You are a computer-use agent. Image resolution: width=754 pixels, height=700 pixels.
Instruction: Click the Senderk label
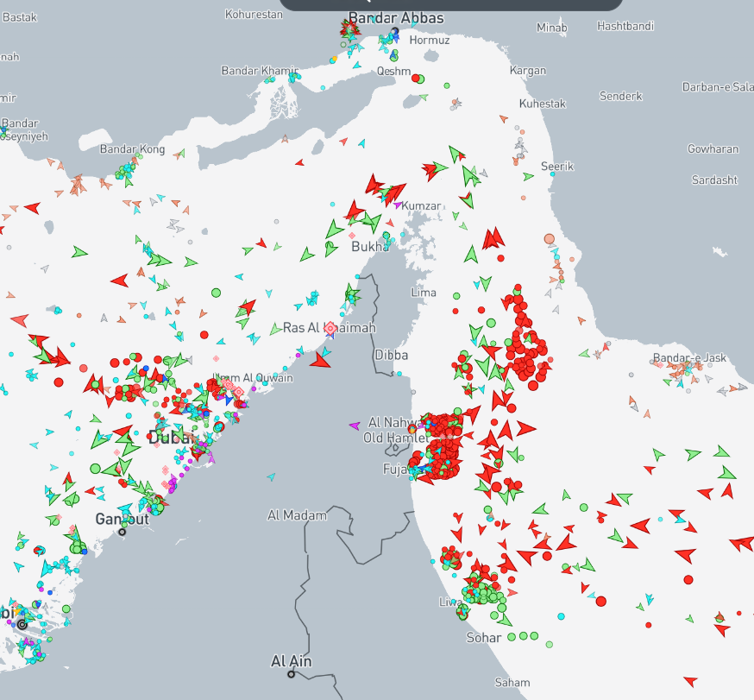[620, 96]
